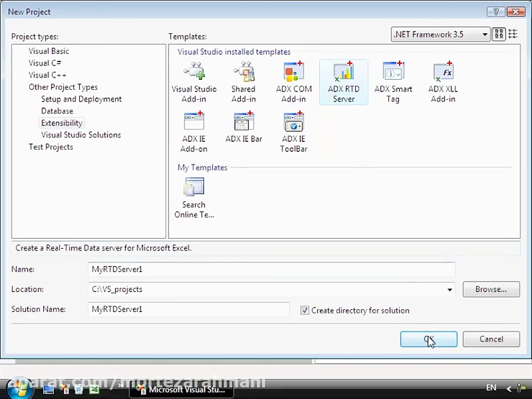532x399 pixels.
Task: Confirm with the OK button
Action: coord(429,339)
